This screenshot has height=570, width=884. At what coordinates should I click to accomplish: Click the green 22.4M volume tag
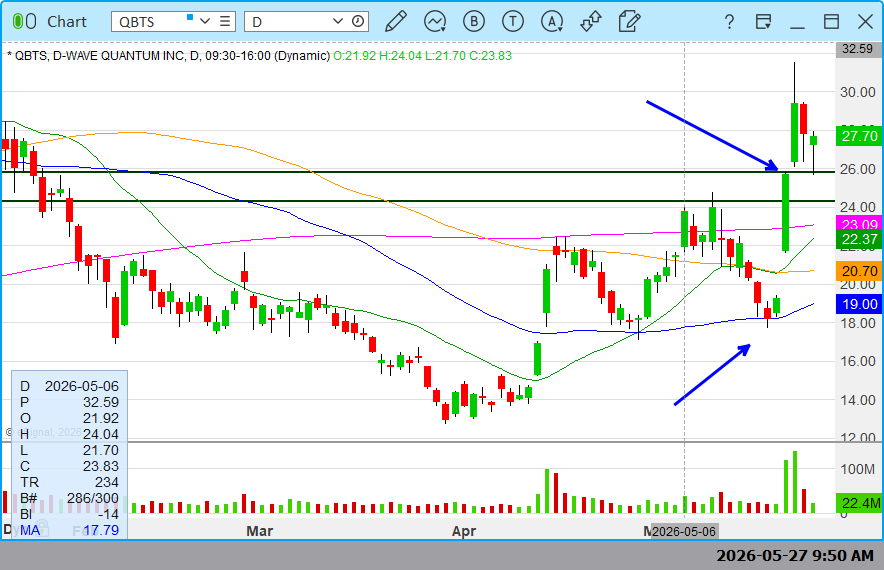(x=859, y=502)
